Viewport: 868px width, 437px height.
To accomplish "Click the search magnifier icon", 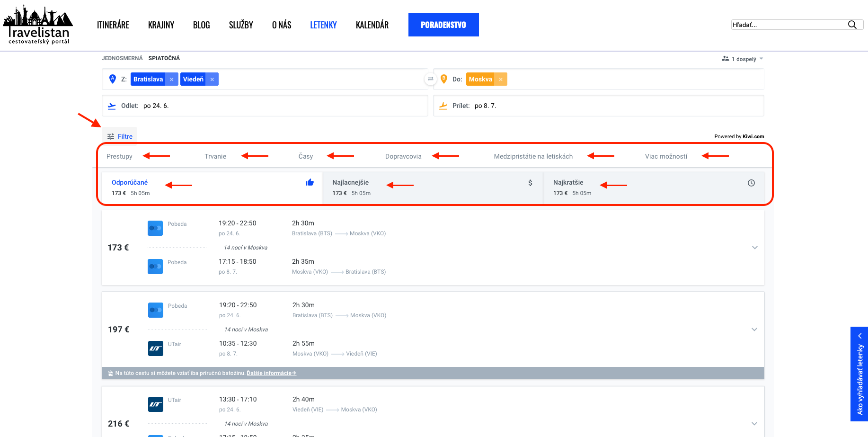I will (852, 25).
